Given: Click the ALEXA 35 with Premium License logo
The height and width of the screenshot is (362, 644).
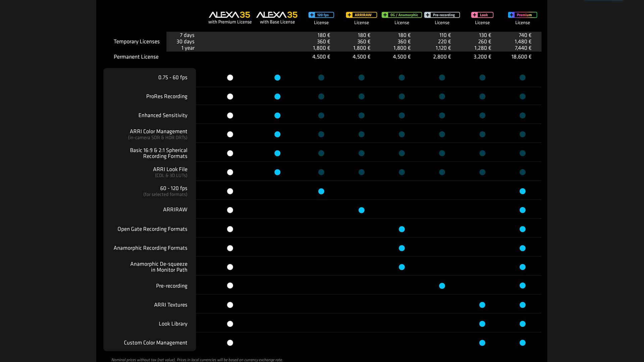Looking at the screenshot, I should 230,15.
